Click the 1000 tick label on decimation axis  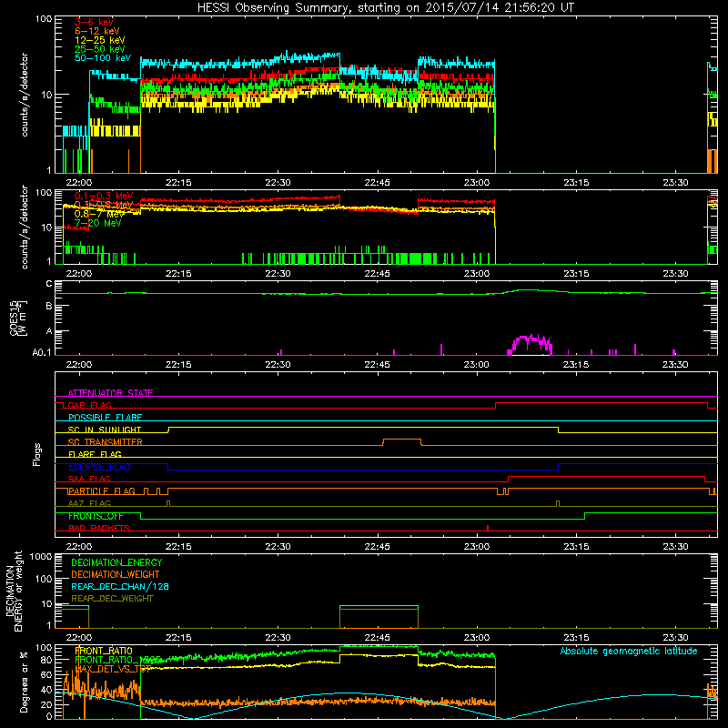point(41,557)
